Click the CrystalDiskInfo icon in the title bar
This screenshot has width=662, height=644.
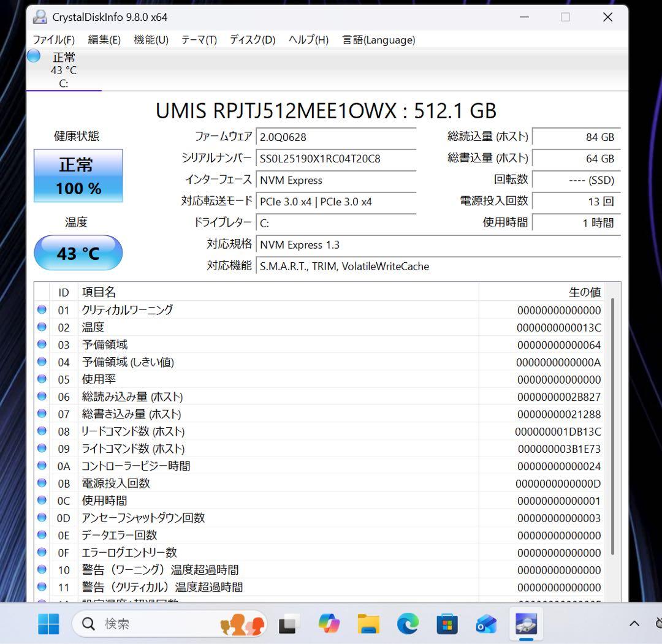click(x=39, y=17)
